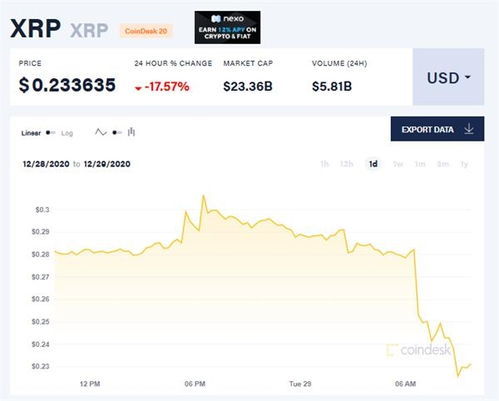Select the Log scale option
The width and height of the screenshot is (499, 401).
pyautogui.click(x=67, y=133)
